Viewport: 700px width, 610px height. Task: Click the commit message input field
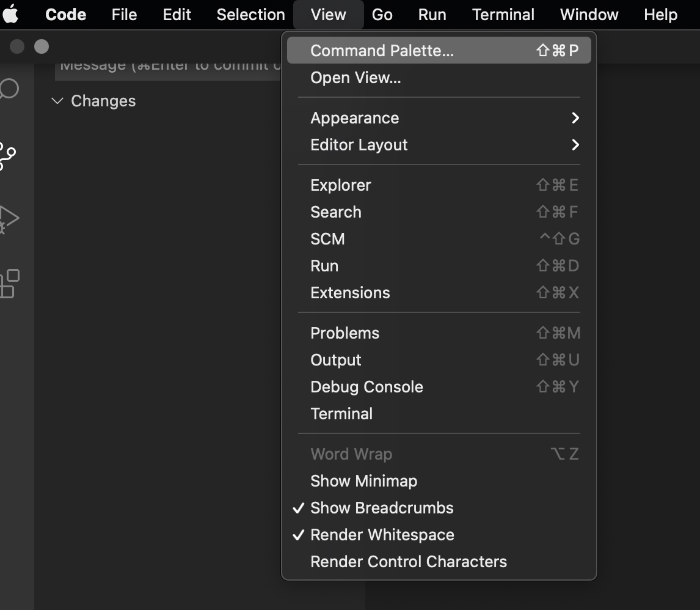click(x=169, y=72)
